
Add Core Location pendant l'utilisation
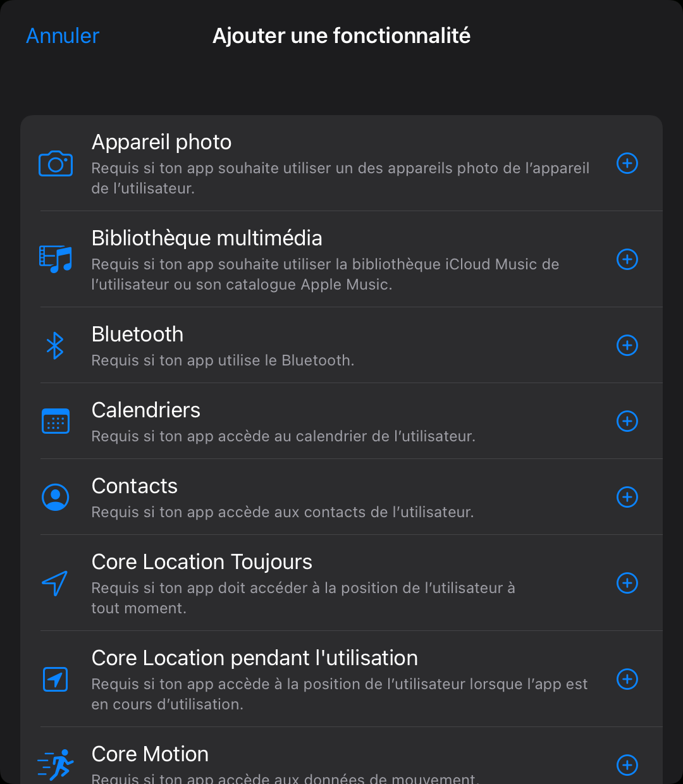pyautogui.click(x=627, y=679)
